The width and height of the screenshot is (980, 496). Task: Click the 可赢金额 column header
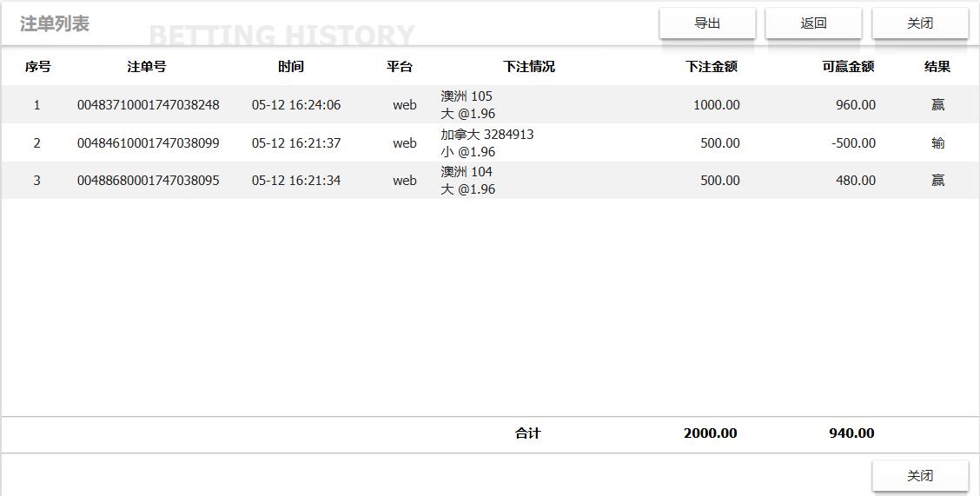click(848, 67)
